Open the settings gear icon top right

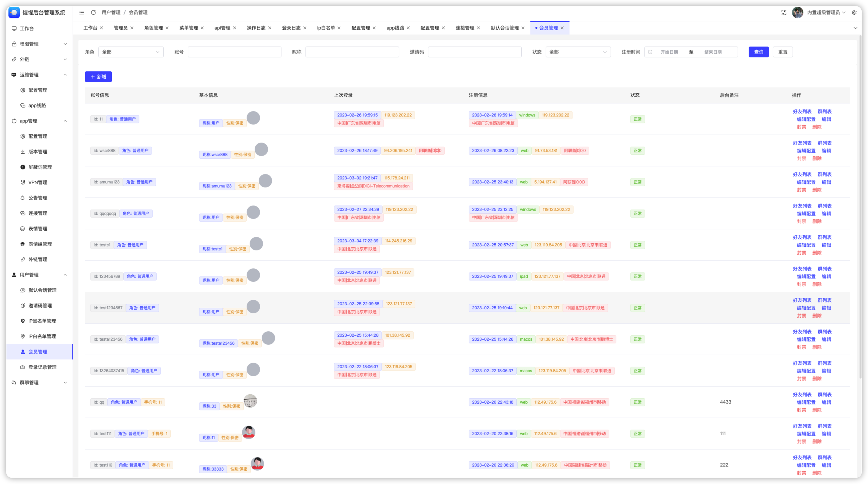point(854,12)
